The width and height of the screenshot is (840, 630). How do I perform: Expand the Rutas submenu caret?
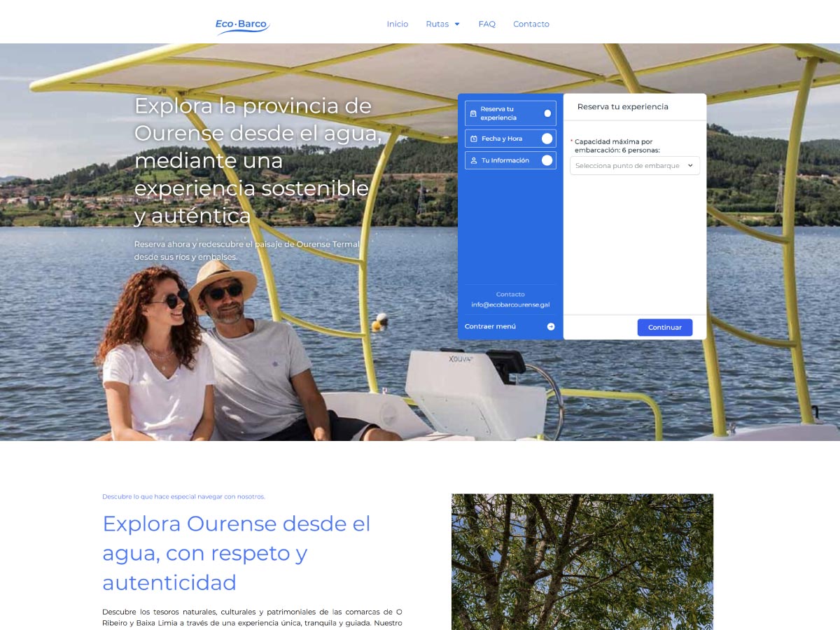[457, 24]
